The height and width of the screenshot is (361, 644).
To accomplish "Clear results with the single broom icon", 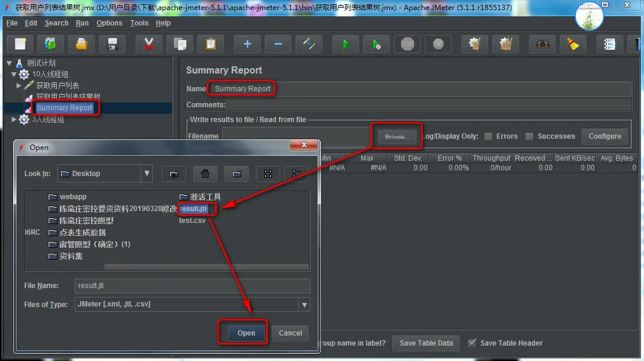I will point(475,44).
